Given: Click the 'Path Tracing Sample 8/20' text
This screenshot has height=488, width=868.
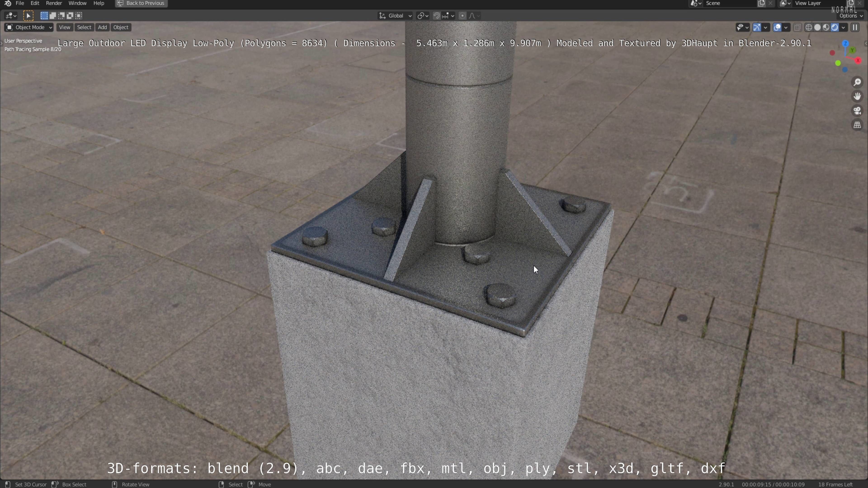Looking at the screenshot, I should point(33,49).
